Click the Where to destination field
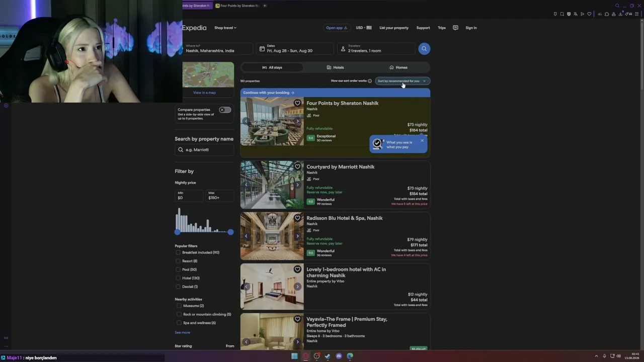The height and width of the screenshot is (362, 644). point(217,49)
